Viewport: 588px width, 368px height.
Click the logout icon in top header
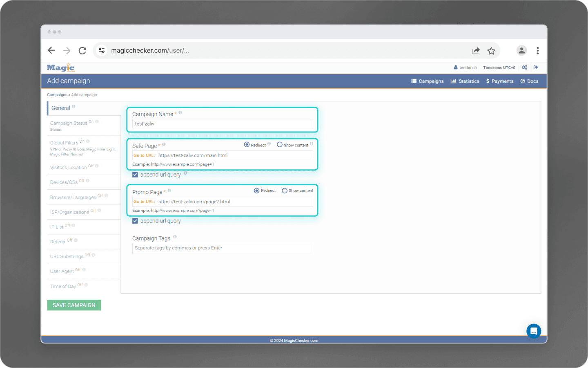(x=536, y=67)
